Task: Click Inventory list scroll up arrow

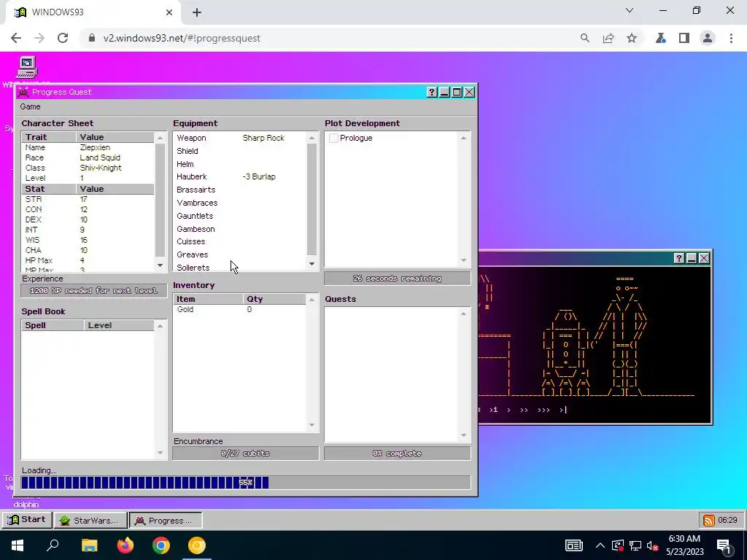Action: (312, 300)
